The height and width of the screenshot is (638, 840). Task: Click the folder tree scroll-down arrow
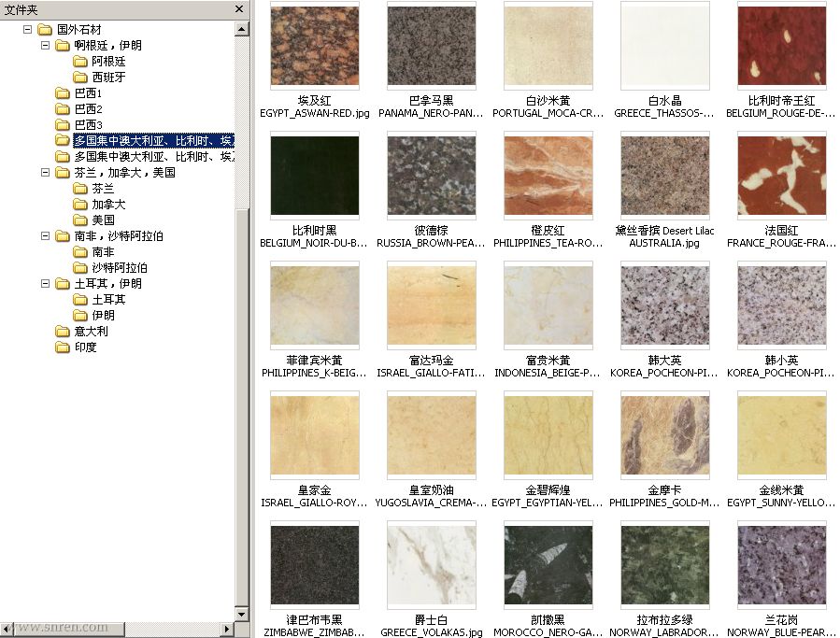click(242, 615)
